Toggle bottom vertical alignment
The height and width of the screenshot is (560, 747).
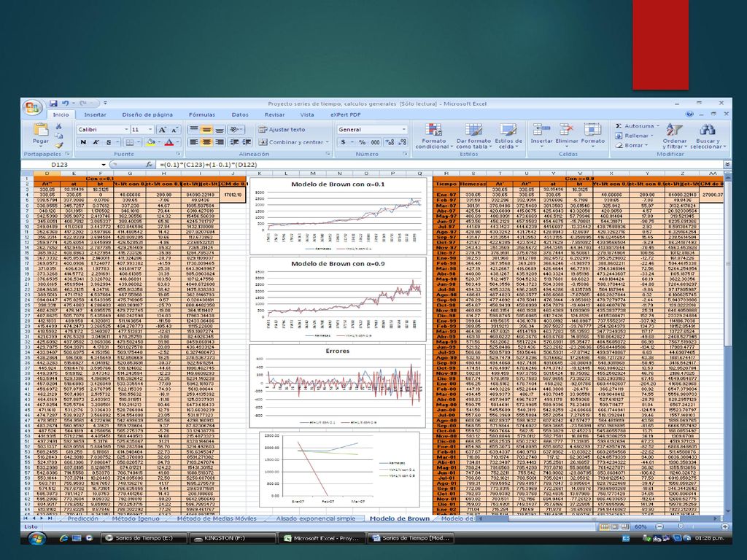click(219, 130)
